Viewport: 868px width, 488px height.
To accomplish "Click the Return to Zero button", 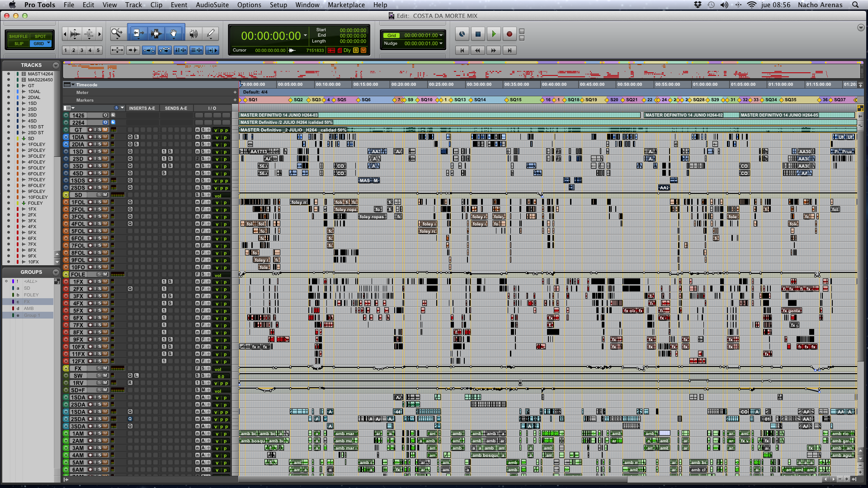I will (x=462, y=50).
